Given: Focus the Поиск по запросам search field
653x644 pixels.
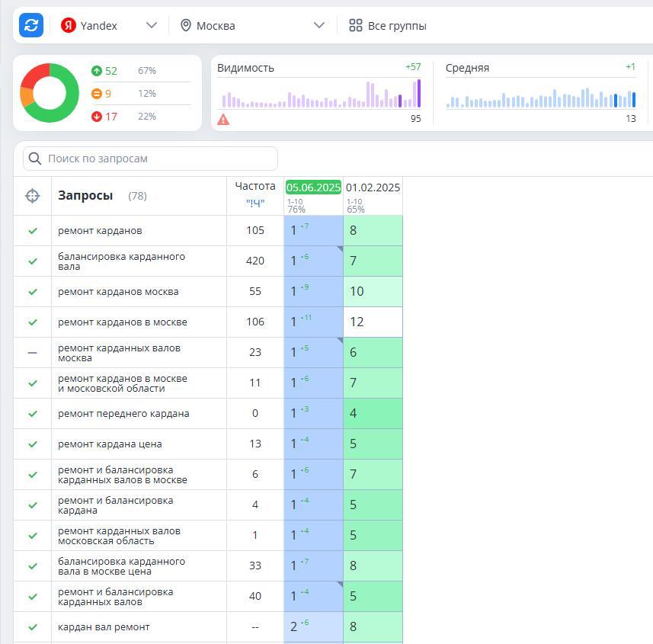Looking at the screenshot, I should [x=150, y=159].
